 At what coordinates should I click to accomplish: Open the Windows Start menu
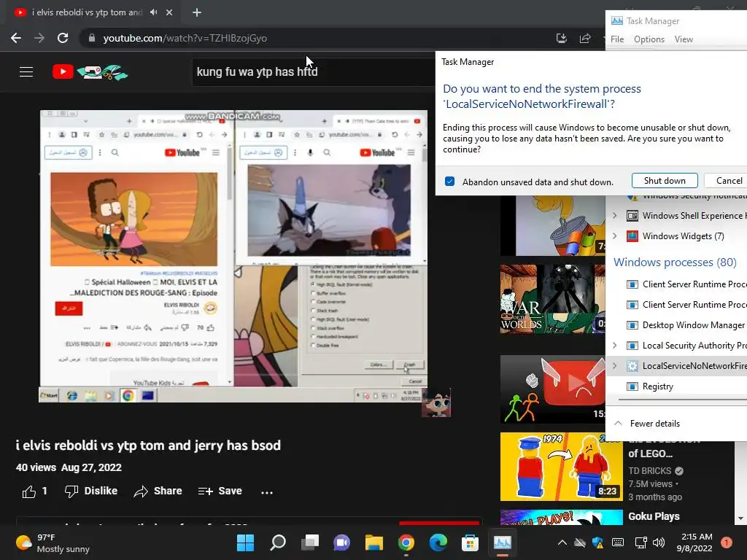pyautogui.click(x=245, y=542)
